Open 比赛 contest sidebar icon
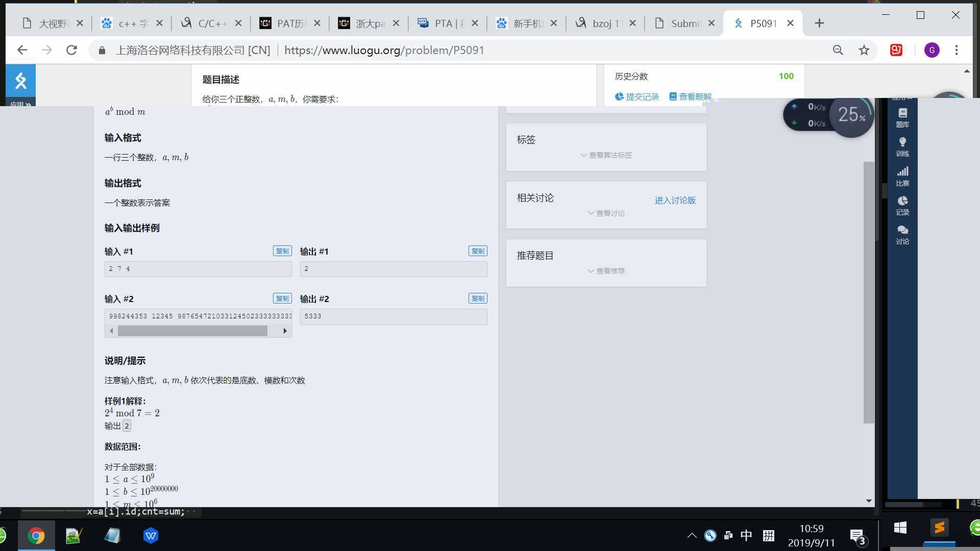The height and width of the screenshot is (551, 980). [x=902, y=177]
